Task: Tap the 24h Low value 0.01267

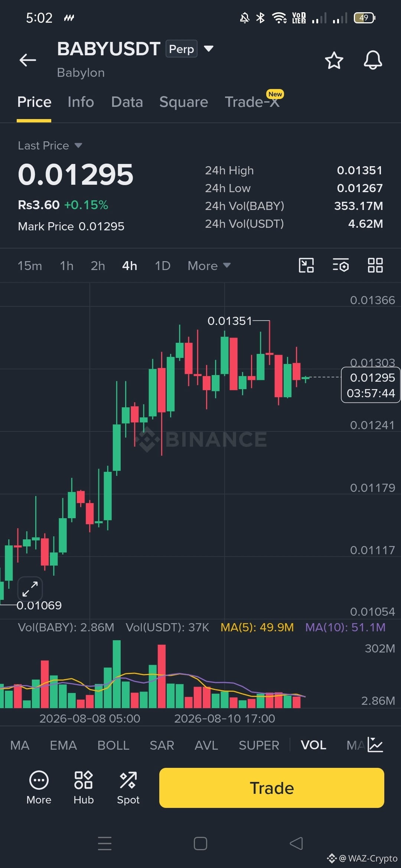Action: click(x=359, y=188)
